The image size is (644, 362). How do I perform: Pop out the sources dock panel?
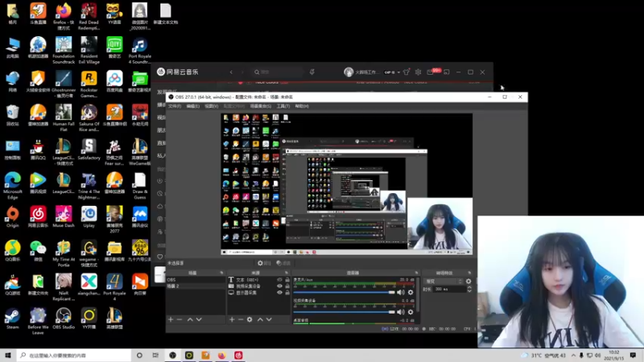tap(287, 273)
